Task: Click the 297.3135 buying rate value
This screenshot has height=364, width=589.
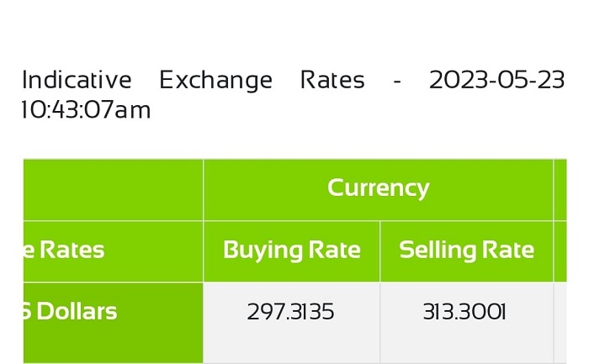Action: coord(290,312)
